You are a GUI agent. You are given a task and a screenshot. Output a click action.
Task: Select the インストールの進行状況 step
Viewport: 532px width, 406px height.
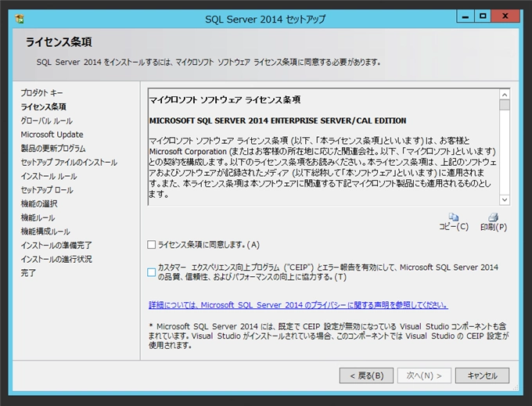click(x=56, y=259)
